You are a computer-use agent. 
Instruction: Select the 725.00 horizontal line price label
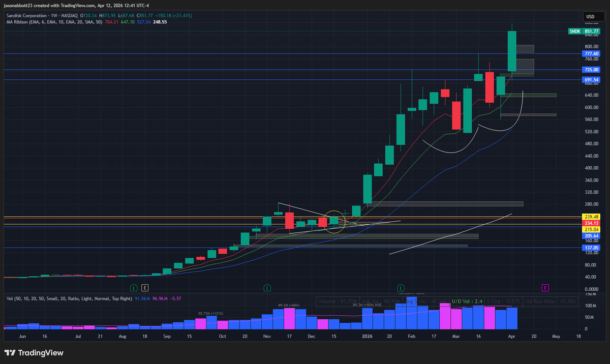tap(591, 70)
